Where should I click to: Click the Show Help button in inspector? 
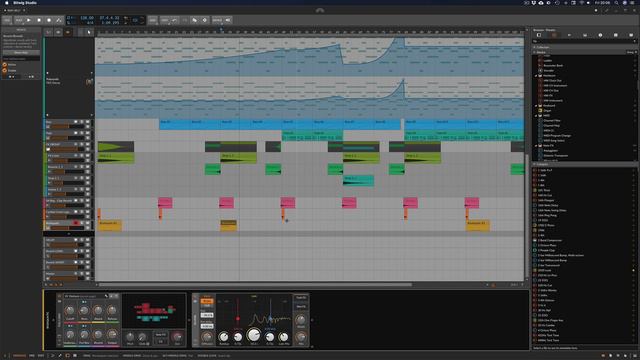[x=21, y=53]
